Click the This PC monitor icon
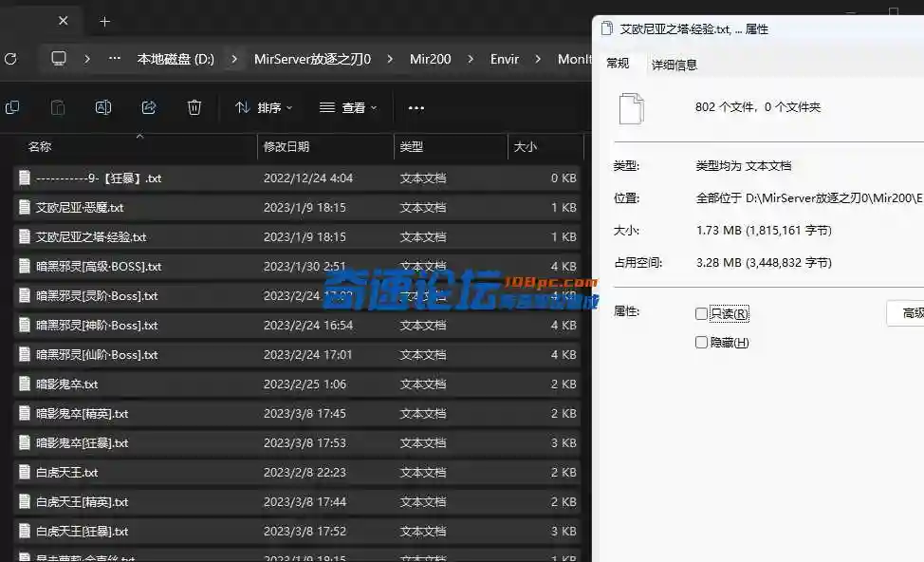Image resolution: width=924 pixels, height=562 pixels. (59, 58)
